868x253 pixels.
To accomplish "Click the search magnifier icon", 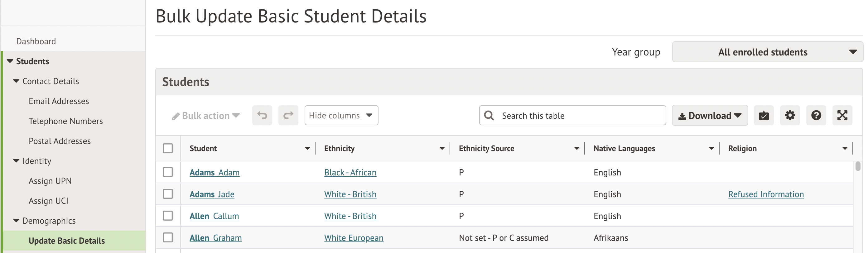I will click(x=489, y=116).
